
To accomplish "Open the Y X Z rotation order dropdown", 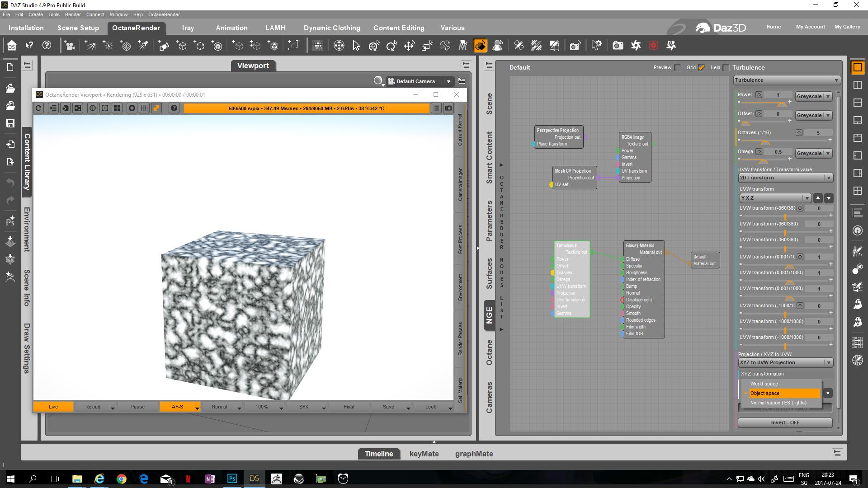I will (775, 198).
